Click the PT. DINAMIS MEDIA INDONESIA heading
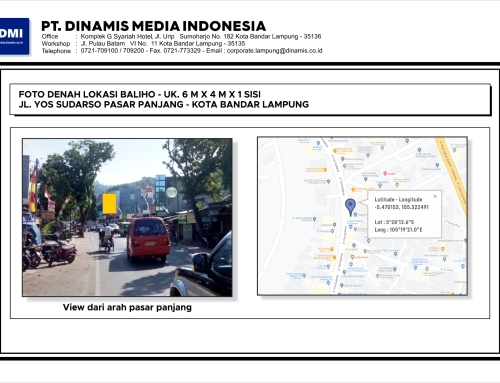Image resolution: width=500 pixels, height=383 pixels. tap(153, 26)
